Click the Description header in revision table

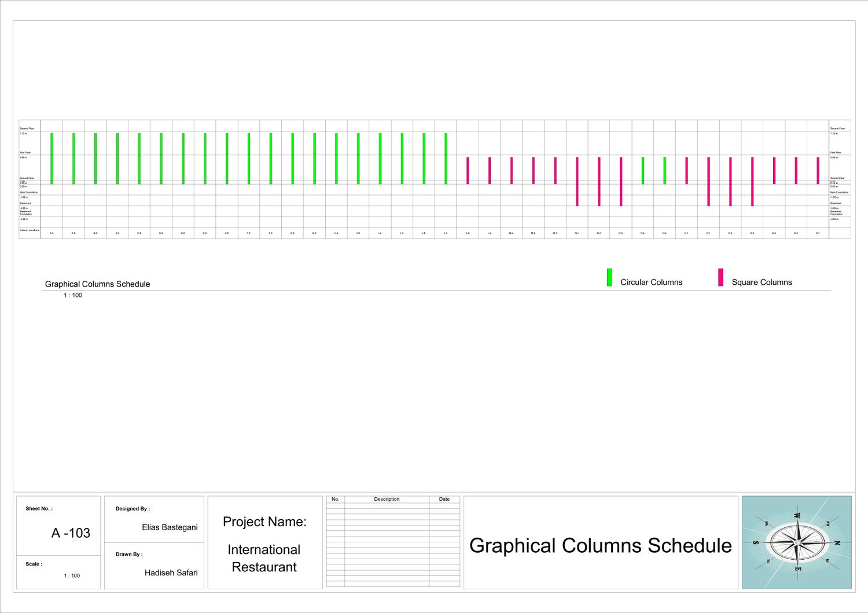(x=387, y=499)
